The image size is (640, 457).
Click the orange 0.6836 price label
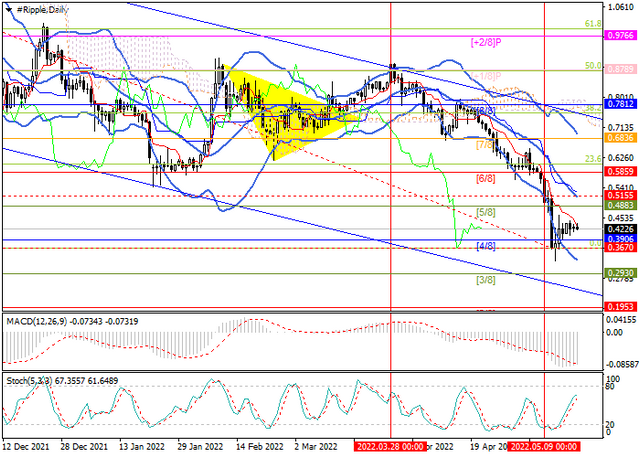tap(621, 138)
